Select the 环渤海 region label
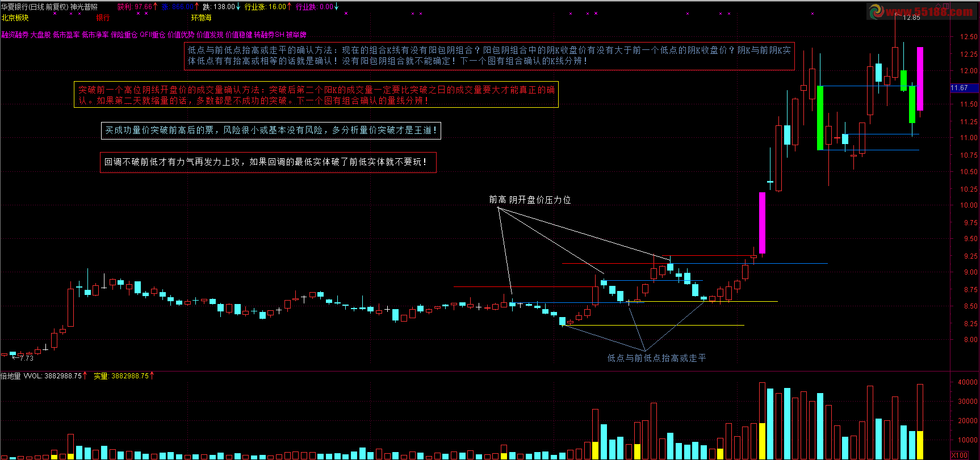The image size is (980, 460). pyautogui.click(x=201, y=18)
